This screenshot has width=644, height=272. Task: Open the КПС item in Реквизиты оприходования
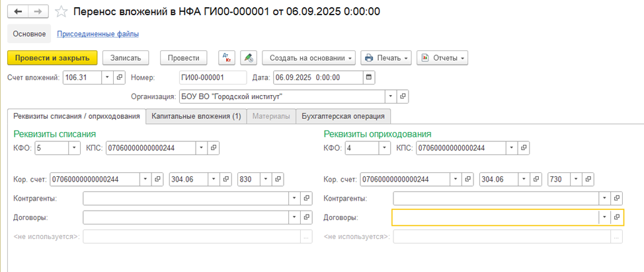tap(524, 148)
